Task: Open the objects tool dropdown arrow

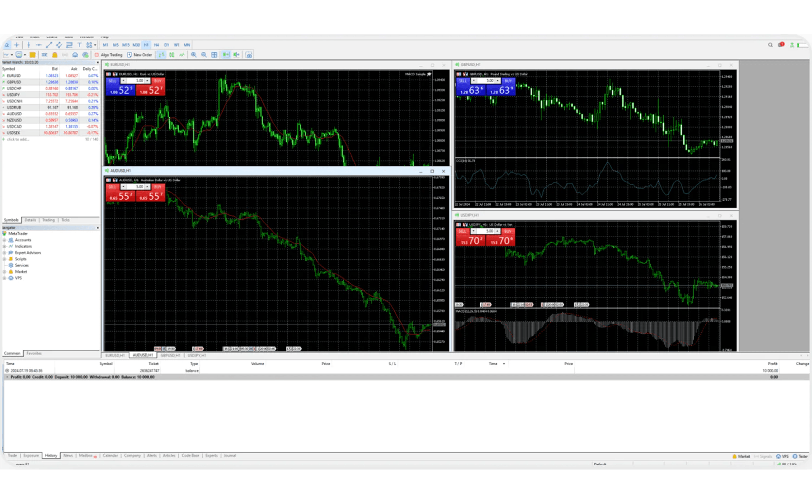Action: click(x=95, y=45)
